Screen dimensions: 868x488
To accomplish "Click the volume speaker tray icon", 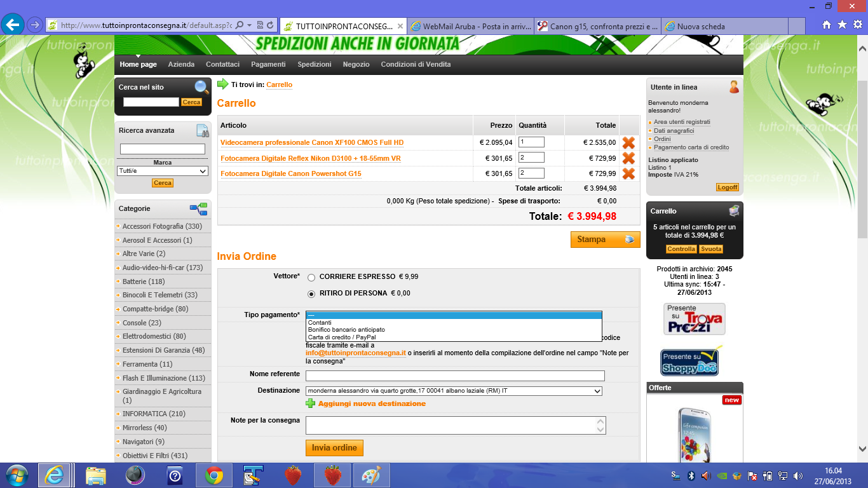I will click(x=705, y=475).
